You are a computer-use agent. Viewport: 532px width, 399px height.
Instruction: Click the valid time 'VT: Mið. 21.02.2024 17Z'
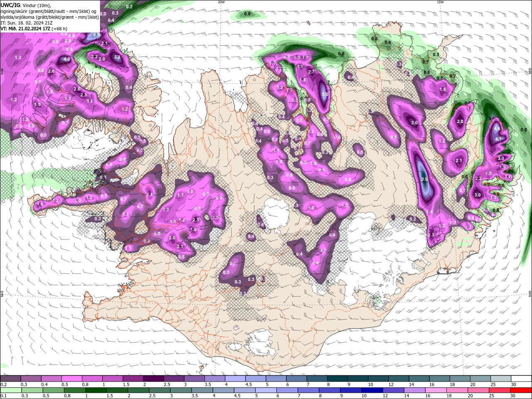[x=25, y=29]
